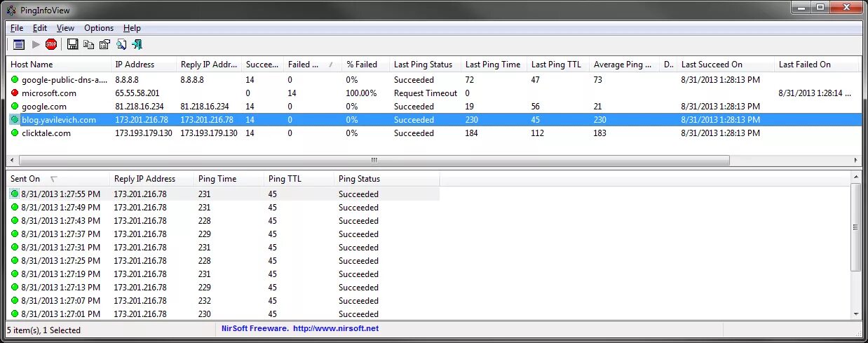The width and height of the screenshot is (868, 343).
Task: Click green dot of 1:27:13 PM ping
Action: [x=15, y=287]
